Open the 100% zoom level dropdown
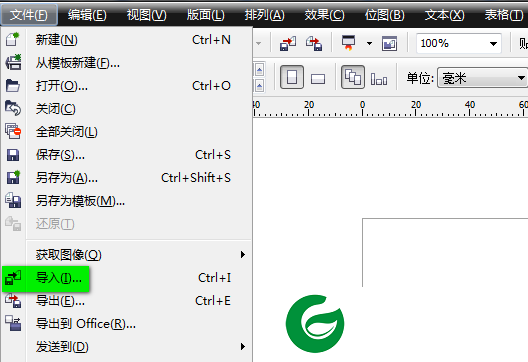 pos(493,43)
